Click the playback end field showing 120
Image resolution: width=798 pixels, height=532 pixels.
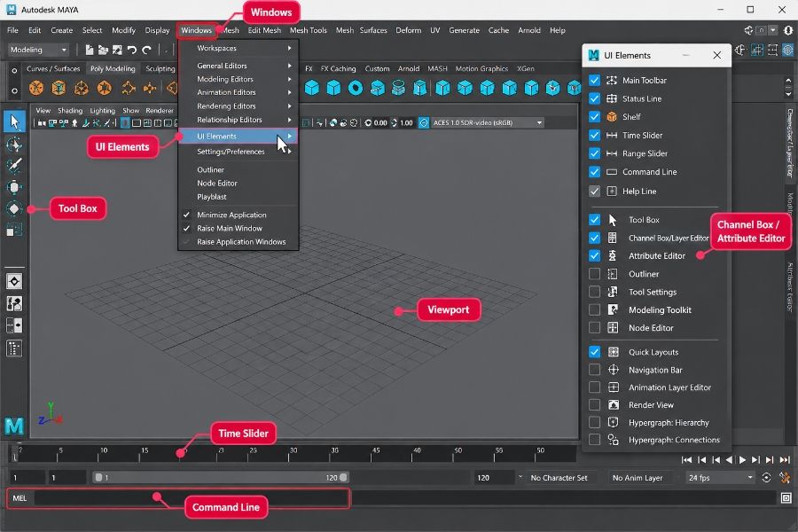coord(493,478)
